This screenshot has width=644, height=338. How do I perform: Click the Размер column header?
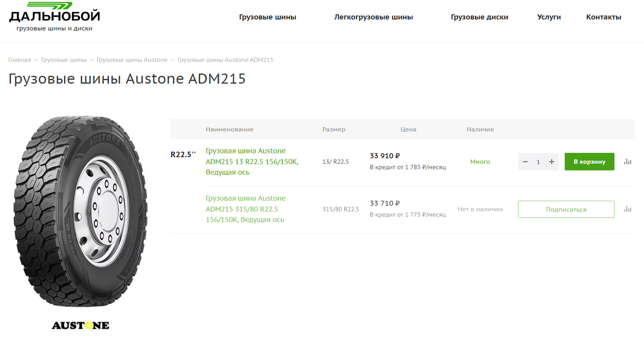pos(334,129)
